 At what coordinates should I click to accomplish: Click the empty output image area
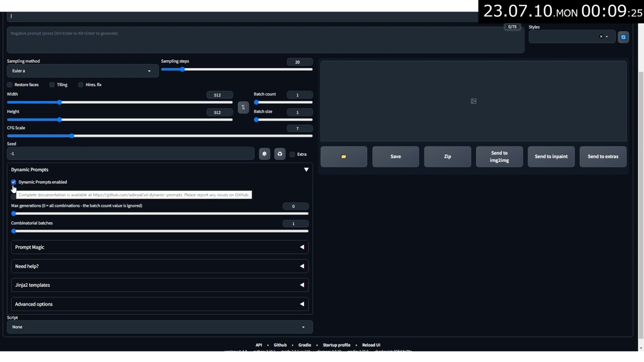[x=473, y=101]
